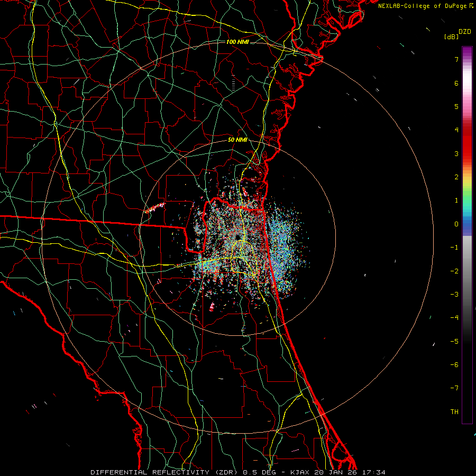Click the "DZD" legend title
Viewport: 476px width, 476px height.
coord(465,32)
